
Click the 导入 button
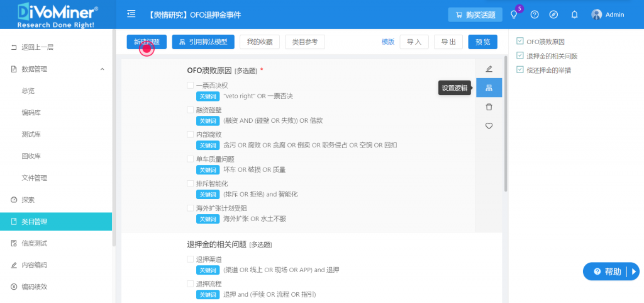tap(414, 42)
